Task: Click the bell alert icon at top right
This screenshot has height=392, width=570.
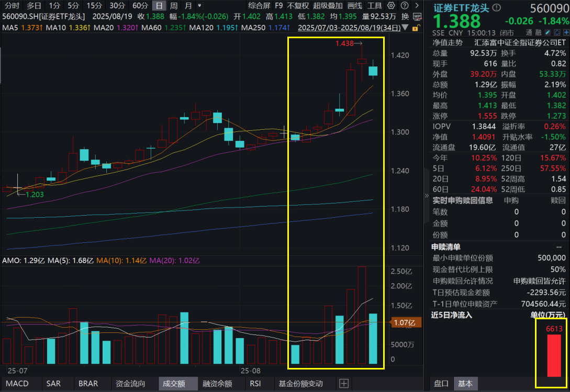Action: [556, 32]
